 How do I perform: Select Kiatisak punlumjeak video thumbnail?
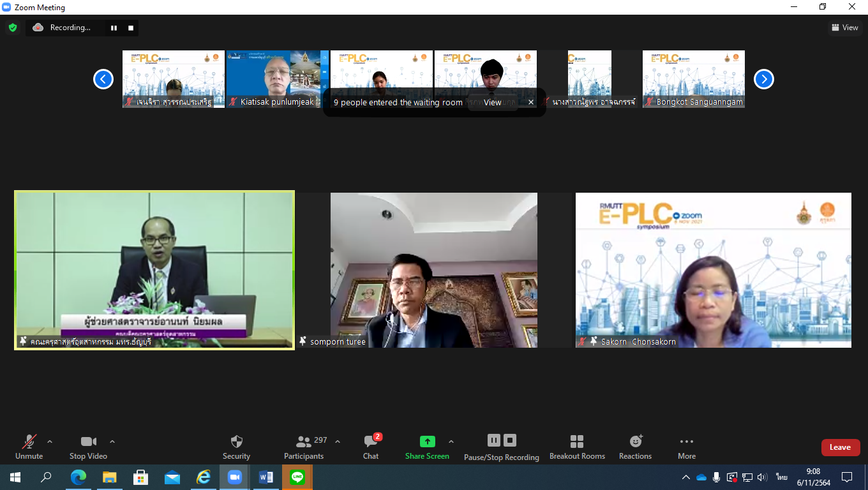pos(278,79)
